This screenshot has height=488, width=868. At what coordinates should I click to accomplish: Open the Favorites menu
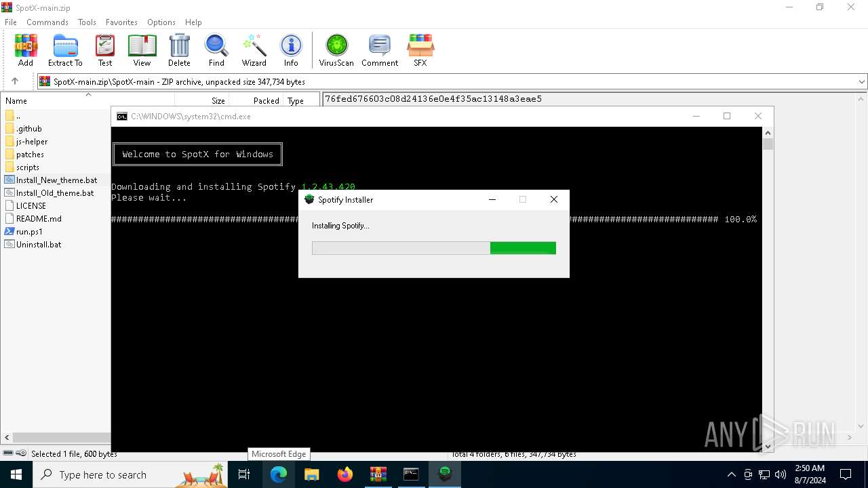(x=121, y=22)
